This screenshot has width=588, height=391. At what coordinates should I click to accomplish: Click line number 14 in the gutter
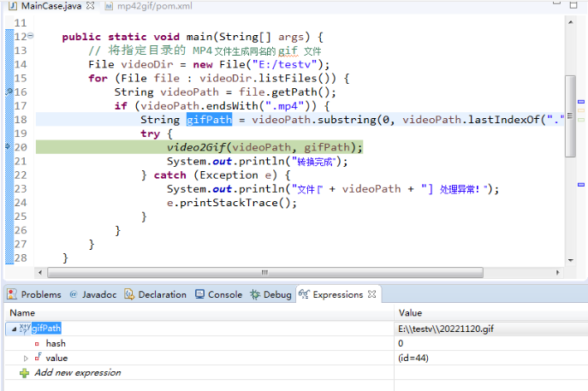point(21,64)
